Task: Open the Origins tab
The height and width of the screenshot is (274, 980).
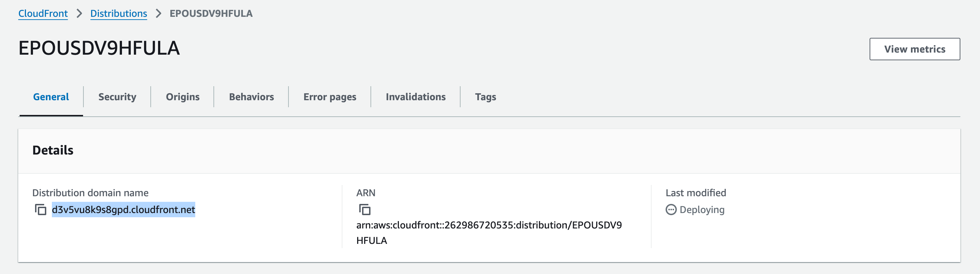Action: 183,97
